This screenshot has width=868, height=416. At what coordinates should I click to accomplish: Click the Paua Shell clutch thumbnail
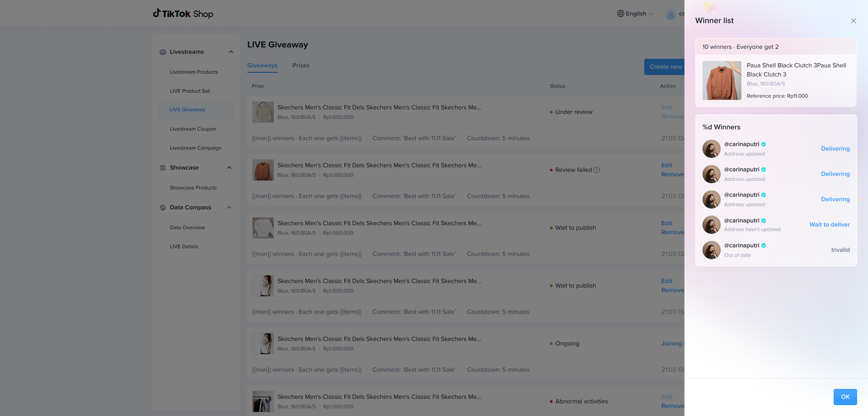point(722,80)
